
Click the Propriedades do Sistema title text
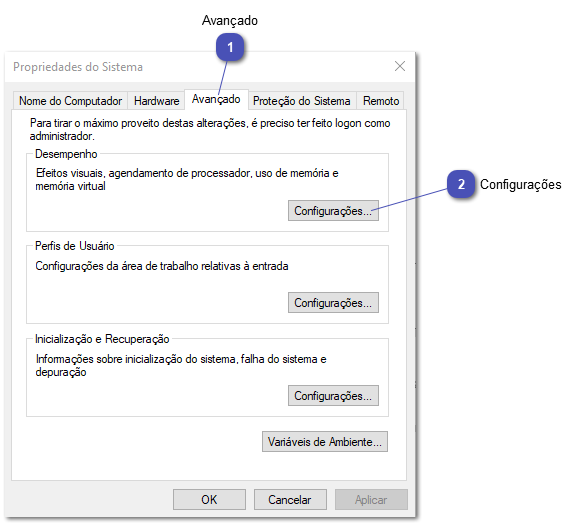coord(78,67)
